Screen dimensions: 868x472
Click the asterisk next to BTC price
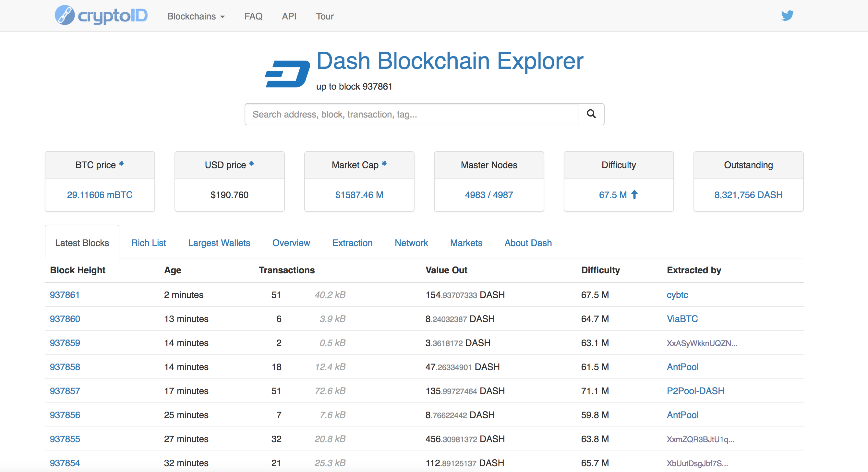(x=121, y=164)
